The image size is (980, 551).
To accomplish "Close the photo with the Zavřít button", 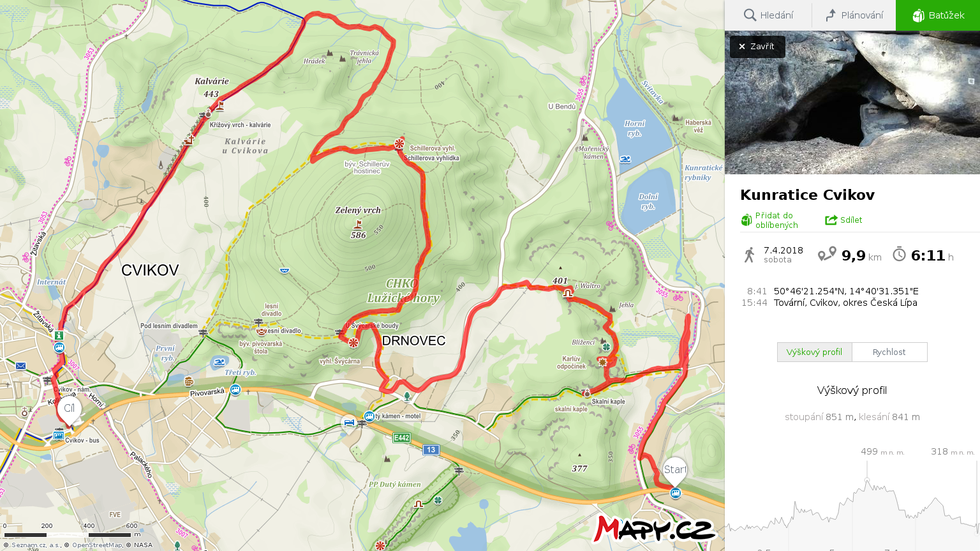I will point(757,47).
